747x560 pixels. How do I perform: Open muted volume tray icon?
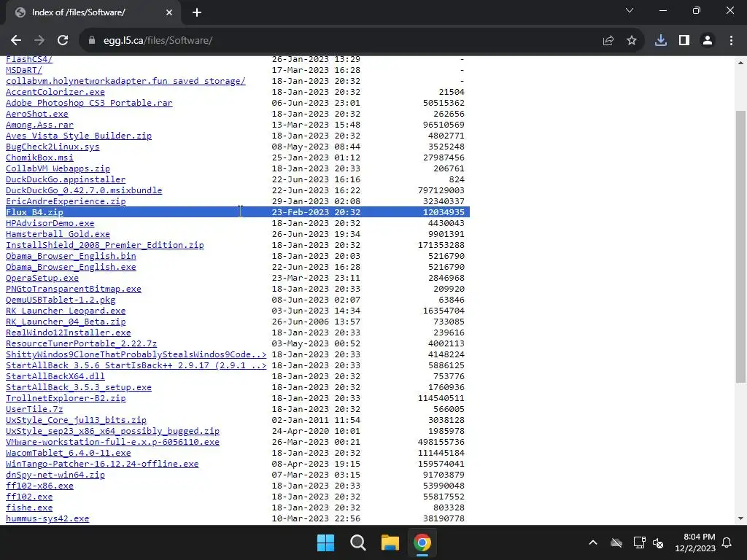(658, 542)
